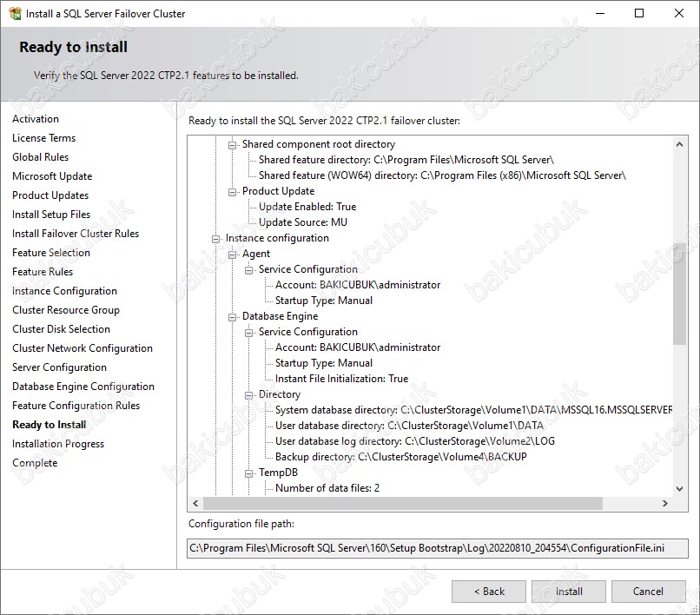Select the Backup directory row
This screenshot has width=700, height=615.
click(x=401, y=457)
